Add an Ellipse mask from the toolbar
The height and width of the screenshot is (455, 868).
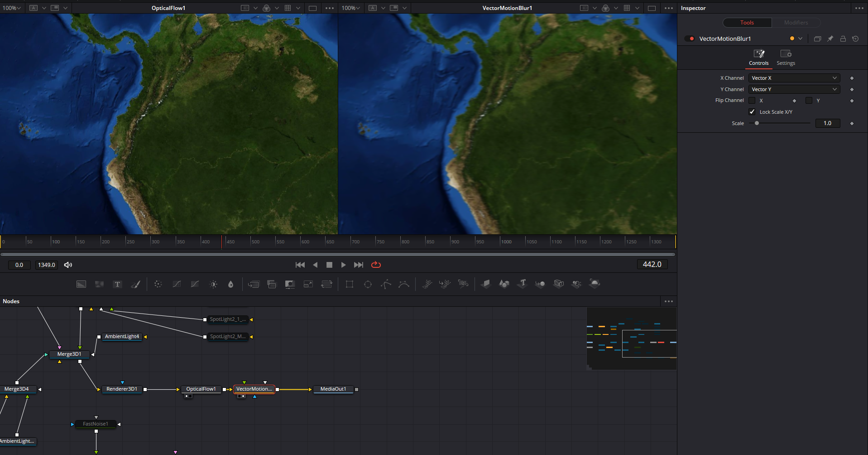click(368, 284)
